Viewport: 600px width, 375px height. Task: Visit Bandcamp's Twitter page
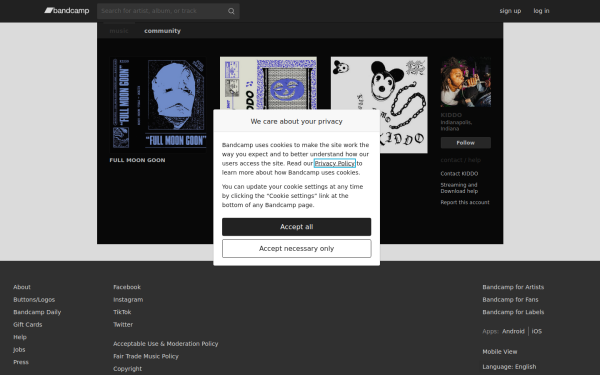tap(123, 324)
